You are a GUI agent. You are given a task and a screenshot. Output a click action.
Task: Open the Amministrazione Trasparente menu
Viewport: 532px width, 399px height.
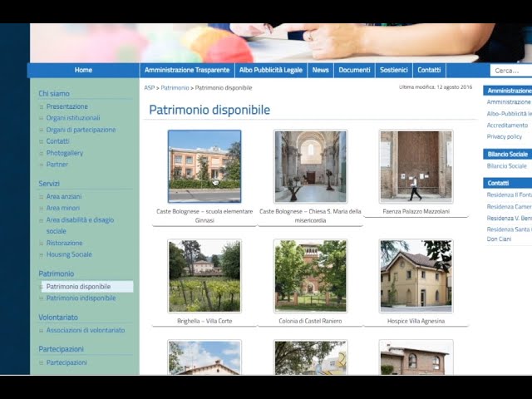(187, 71)
